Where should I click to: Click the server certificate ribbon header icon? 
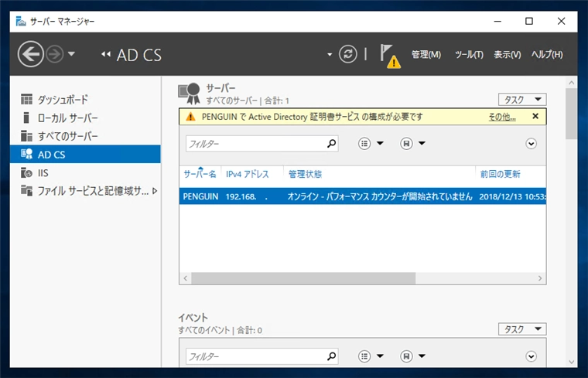click(x=190, y=94)
